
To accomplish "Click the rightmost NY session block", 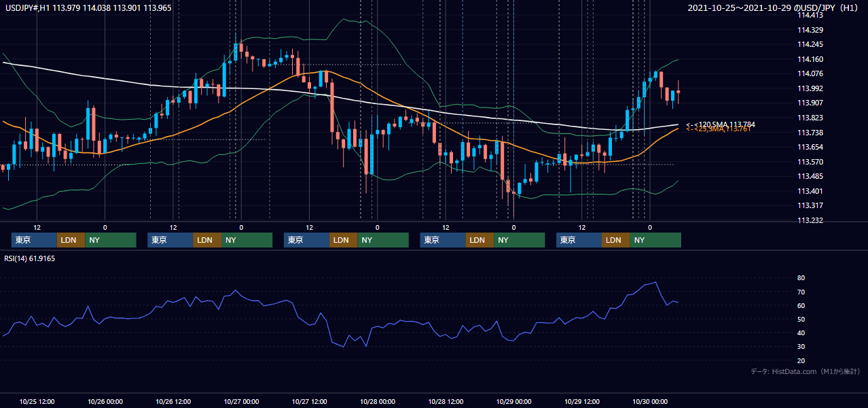I will 655,240.
